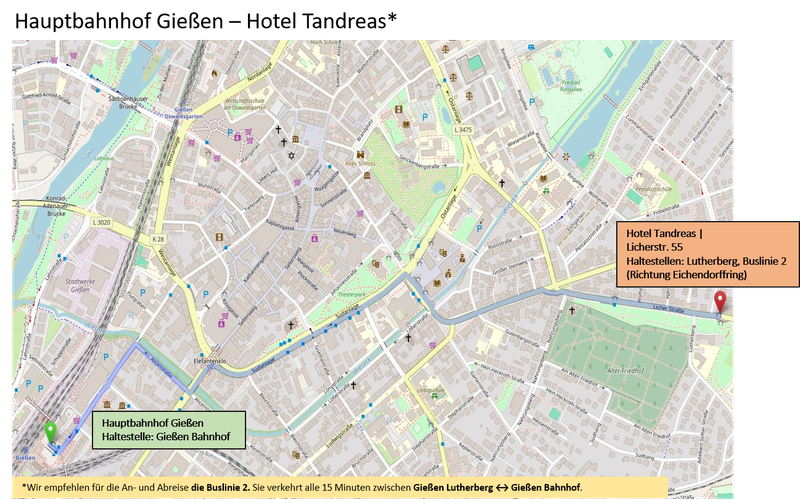
Task: Click the title Hauptbahnhof Gießen – Hotel Tandreas
Action: 206,21
